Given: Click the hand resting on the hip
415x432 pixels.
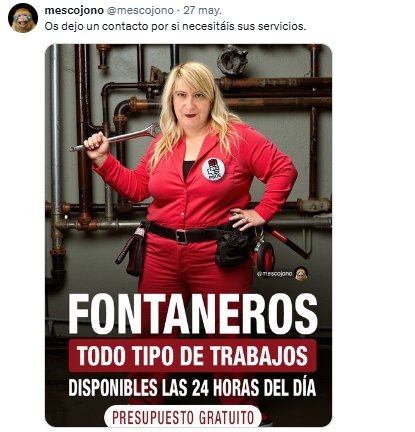Looking at the screenshot, I should point(246,219).
